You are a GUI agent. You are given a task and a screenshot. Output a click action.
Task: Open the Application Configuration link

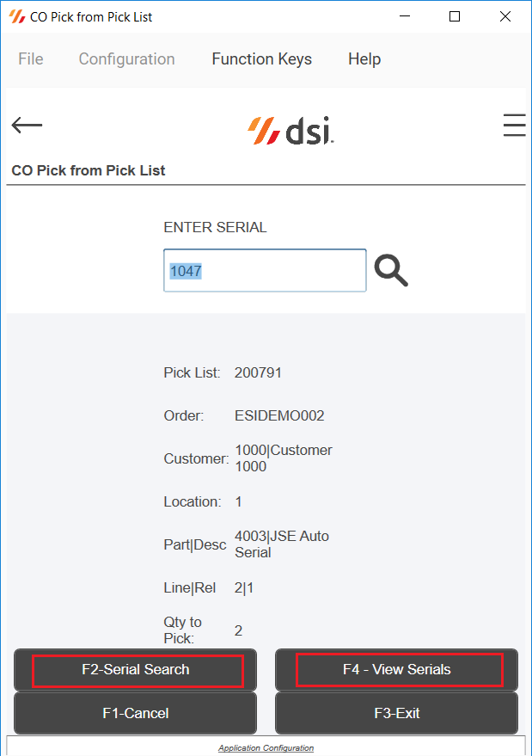point(266,747)
